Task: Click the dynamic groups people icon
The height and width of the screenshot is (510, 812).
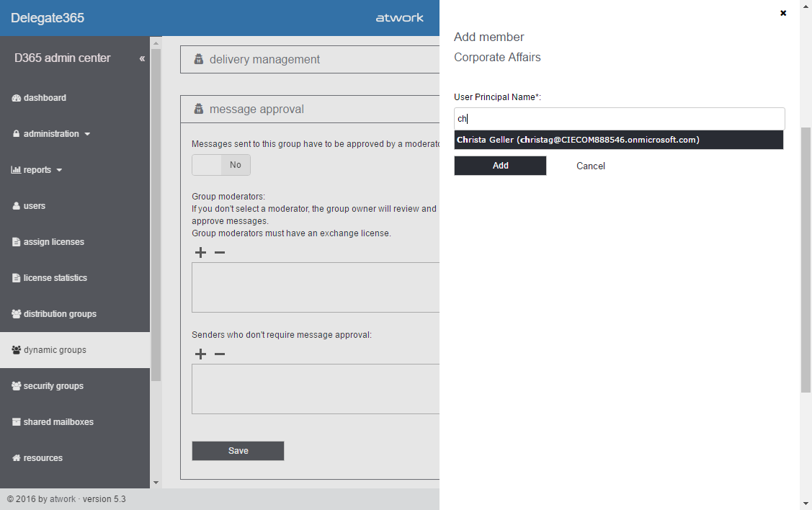Action: point(16,350)
